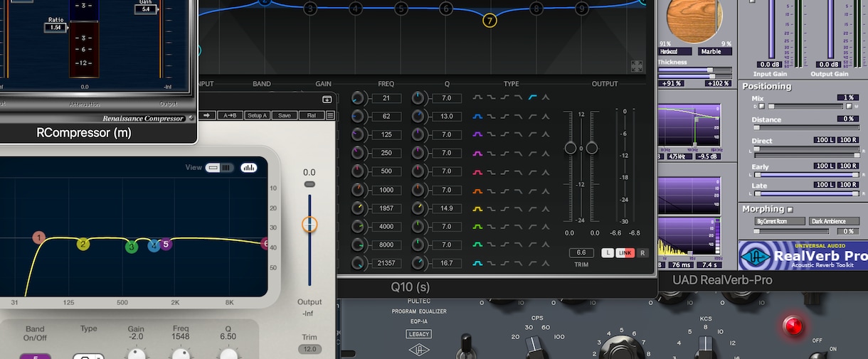
Task: Open the preset load icon above the toolbar
Action: point(327,100)
